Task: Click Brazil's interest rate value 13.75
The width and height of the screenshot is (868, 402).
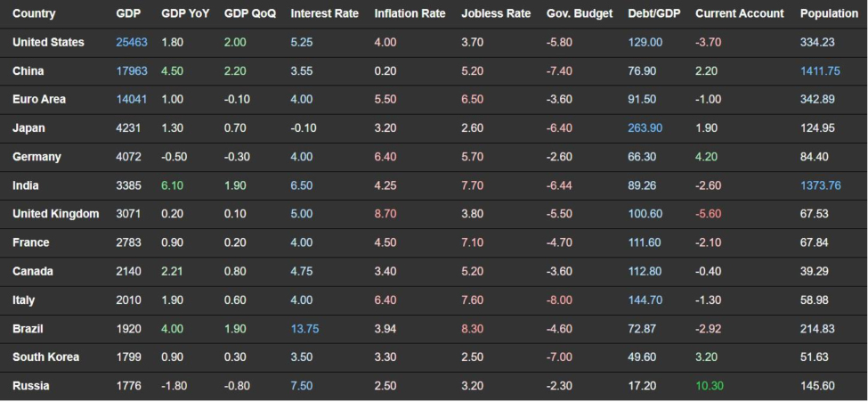Action: [304, 329]
